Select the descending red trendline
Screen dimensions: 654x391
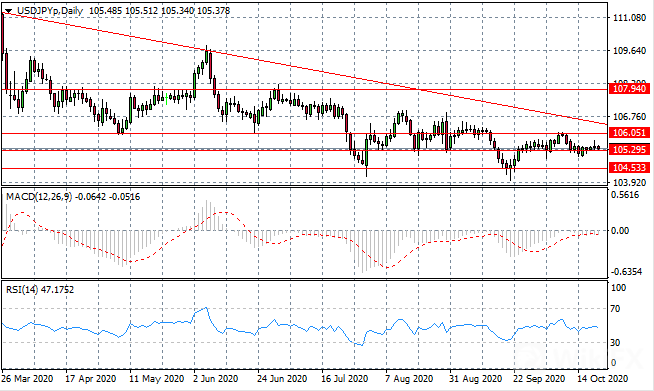click(x=304, y=69)
